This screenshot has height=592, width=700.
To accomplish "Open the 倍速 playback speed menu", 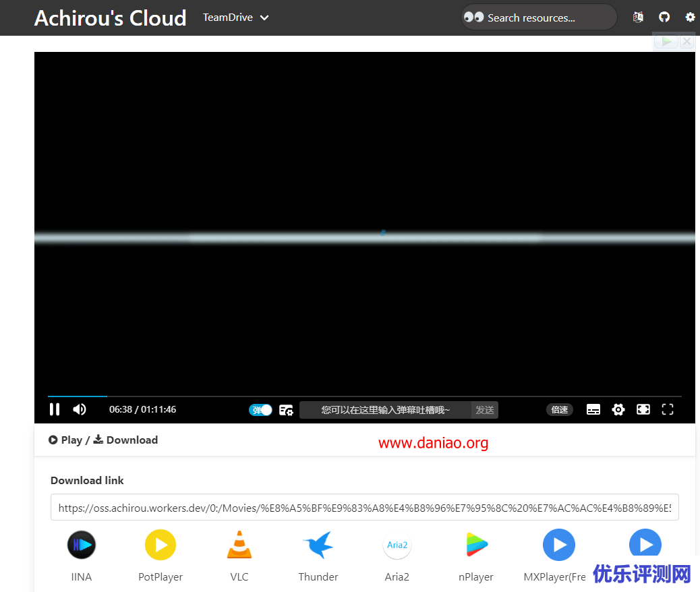I will (559, 409).
